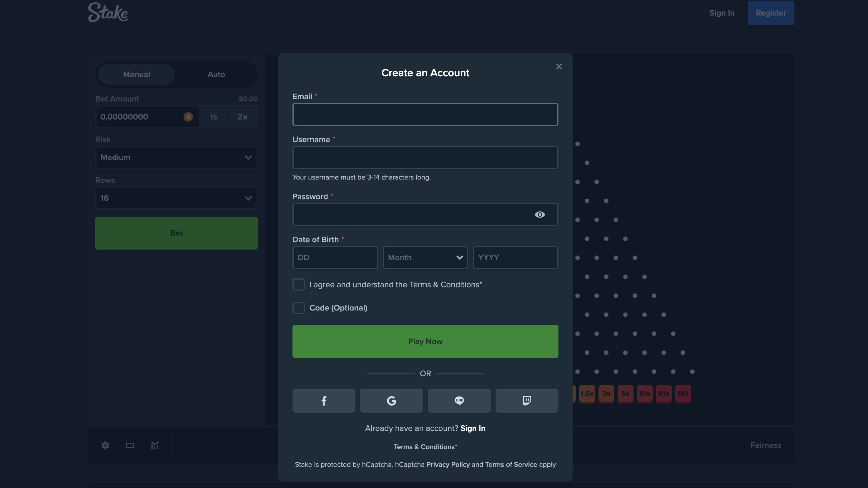Open the live stats chart icon

coord(155,445)
